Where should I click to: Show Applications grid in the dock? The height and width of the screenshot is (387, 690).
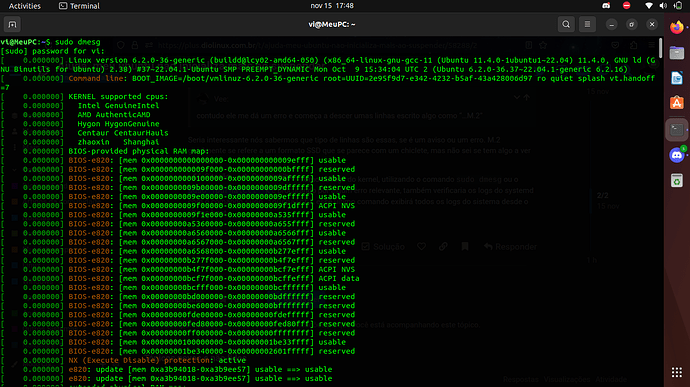click(x=677, y=372)
